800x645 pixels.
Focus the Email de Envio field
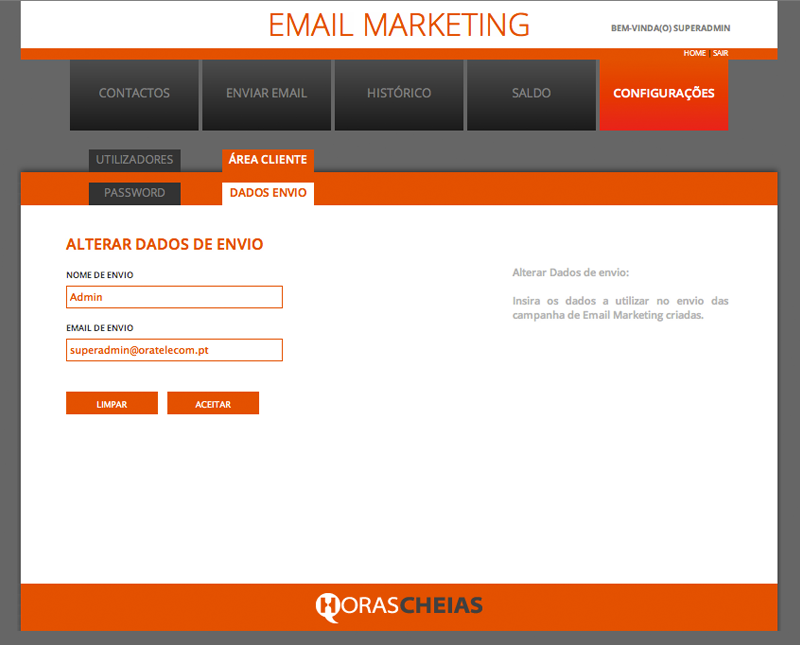pos(174,350)
